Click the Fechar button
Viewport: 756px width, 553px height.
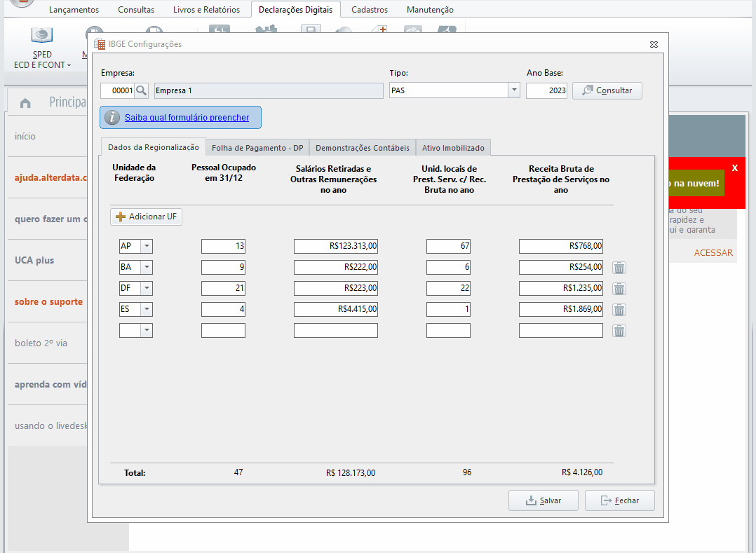coord(619,500)
